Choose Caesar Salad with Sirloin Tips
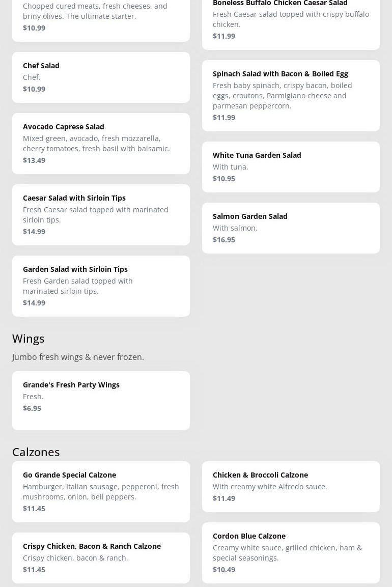Image resolution: width=392 pixels, height=587 pixels. (x=101, y=215)
